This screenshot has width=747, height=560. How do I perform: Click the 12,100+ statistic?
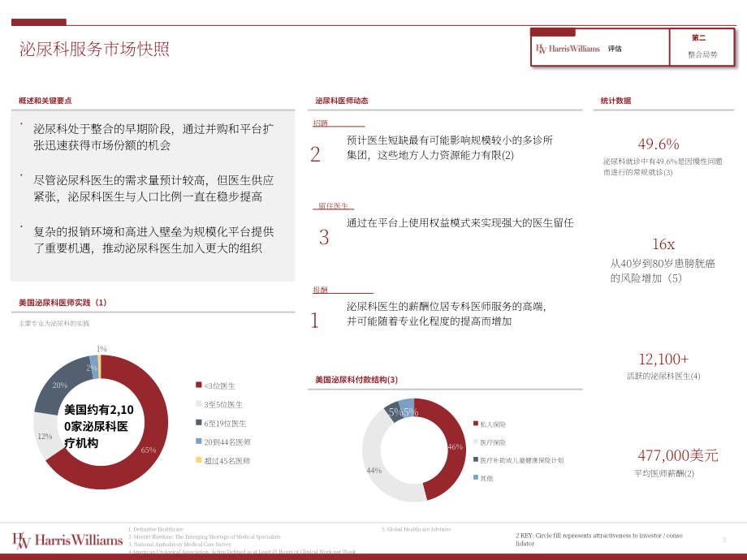[x=663, y=359]
